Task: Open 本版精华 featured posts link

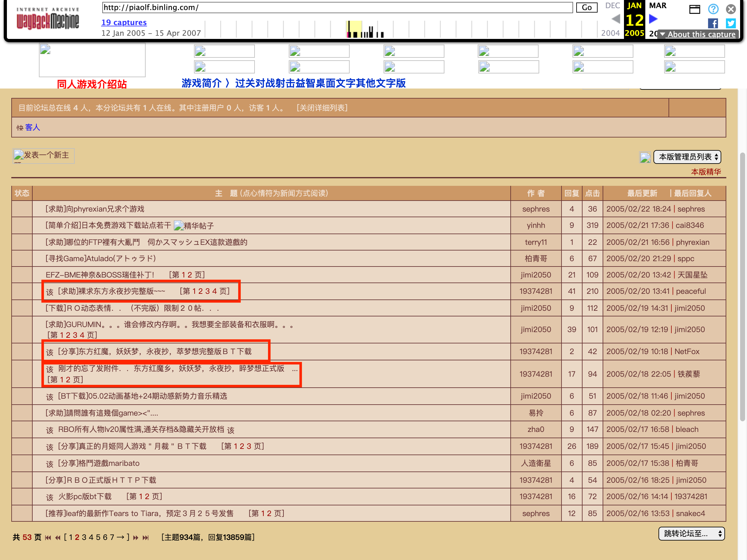Action: [706, 172]
